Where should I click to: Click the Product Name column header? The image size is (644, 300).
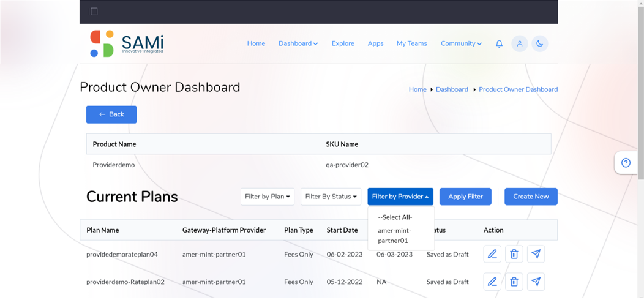(x=114, y=144)
